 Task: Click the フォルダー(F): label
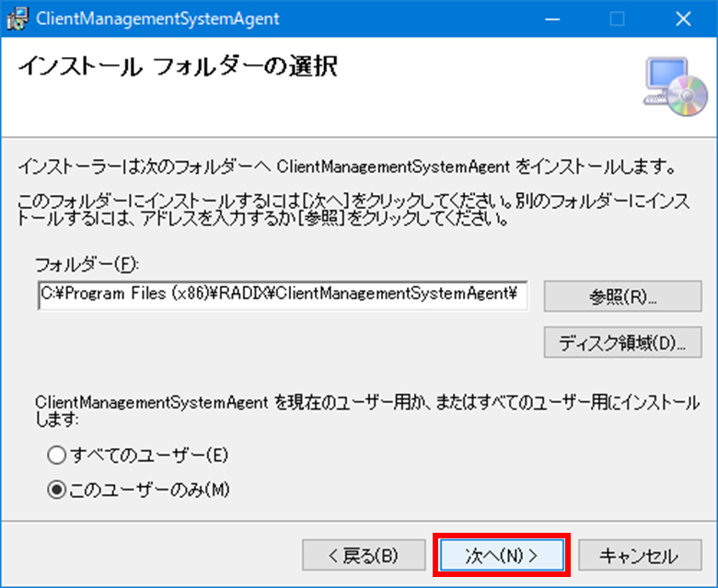pos(87,264)
